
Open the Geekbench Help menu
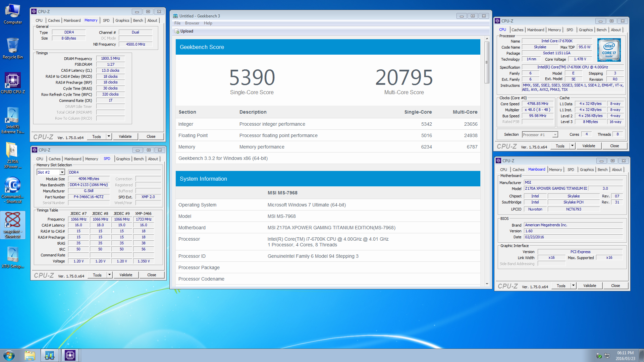[208, 23]
